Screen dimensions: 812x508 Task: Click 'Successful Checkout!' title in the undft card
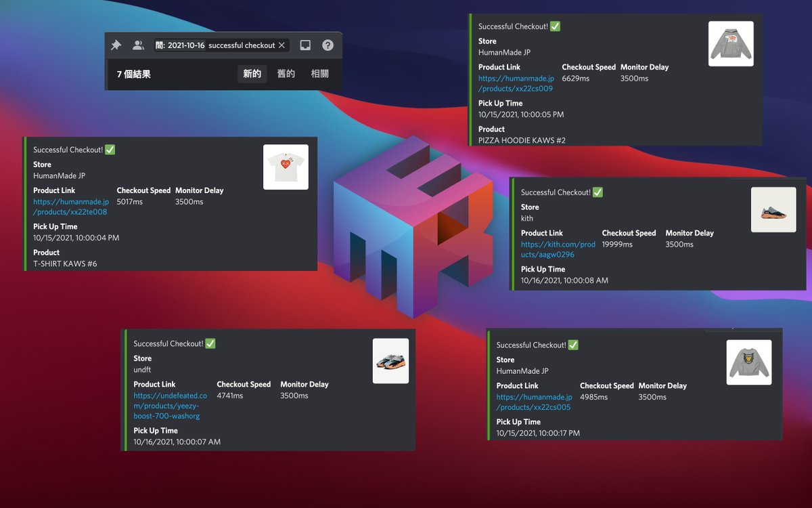(168, 343)
